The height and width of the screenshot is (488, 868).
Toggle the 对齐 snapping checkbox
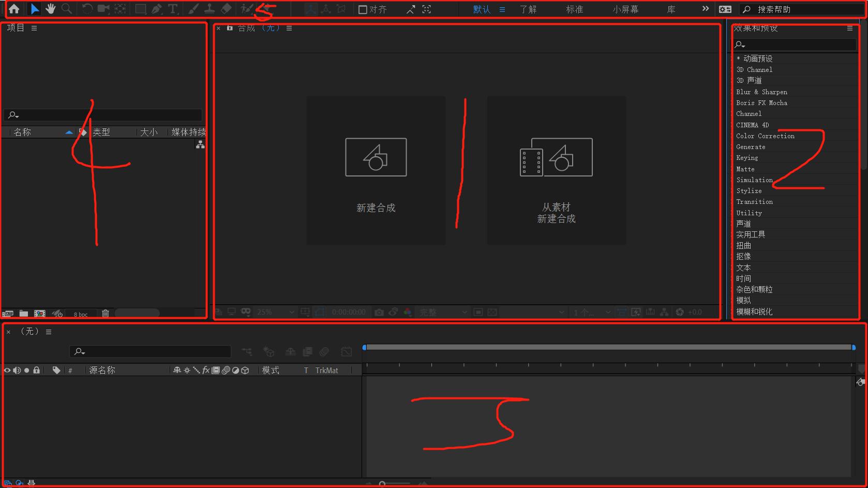click(x=363, y=9)
